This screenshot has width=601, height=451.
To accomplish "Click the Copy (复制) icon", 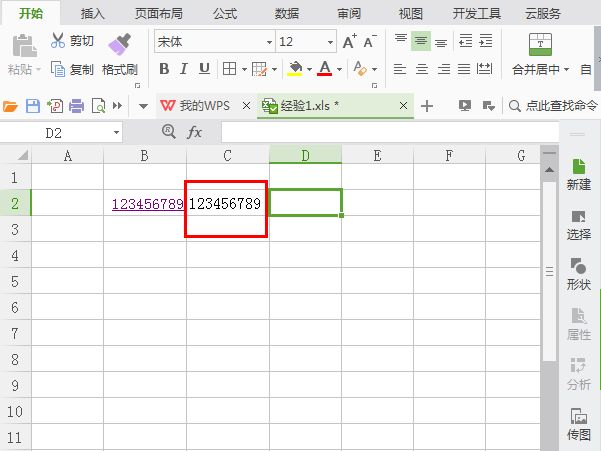I will [58, 69].
